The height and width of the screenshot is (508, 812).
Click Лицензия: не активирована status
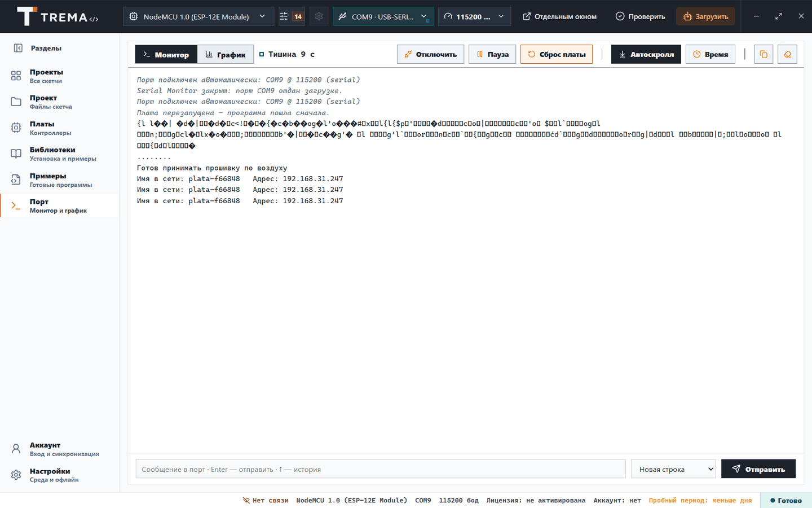click(536, 500)
